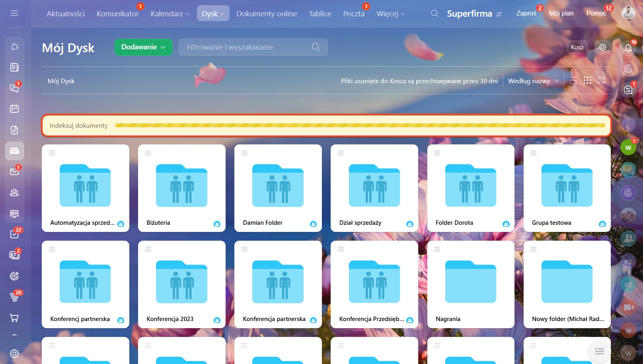Viewport: 643px width, 364px height.
Task: Click the Pomoc button
Action: (x=596, y=13)
